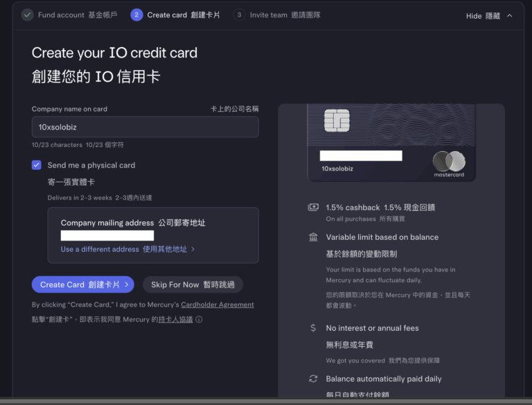Click the cashback money icon
This screenshot has height=405, width=532.
coord(313,207)
